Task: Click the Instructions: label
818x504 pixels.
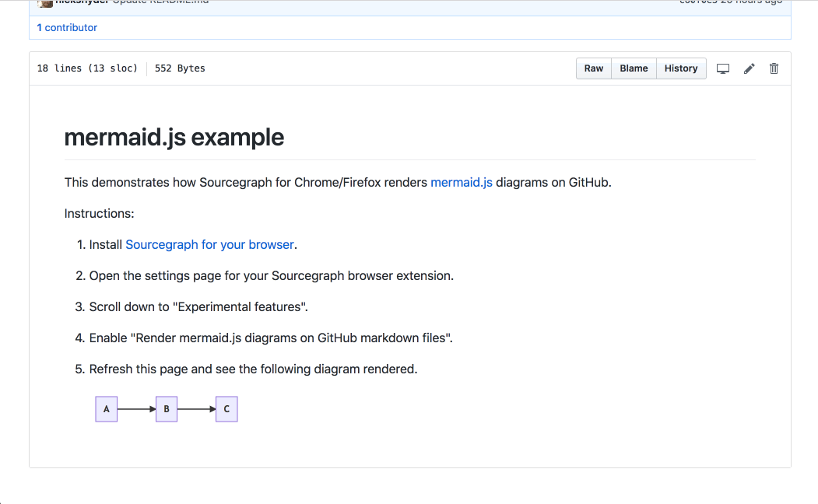Action: pos(99,214)
